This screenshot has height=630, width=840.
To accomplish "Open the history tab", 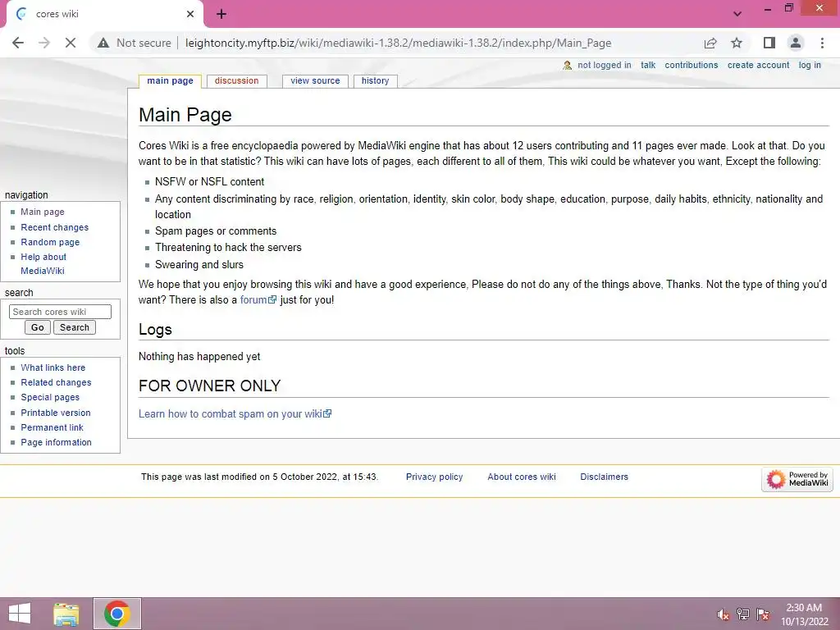I will (375, 81).
